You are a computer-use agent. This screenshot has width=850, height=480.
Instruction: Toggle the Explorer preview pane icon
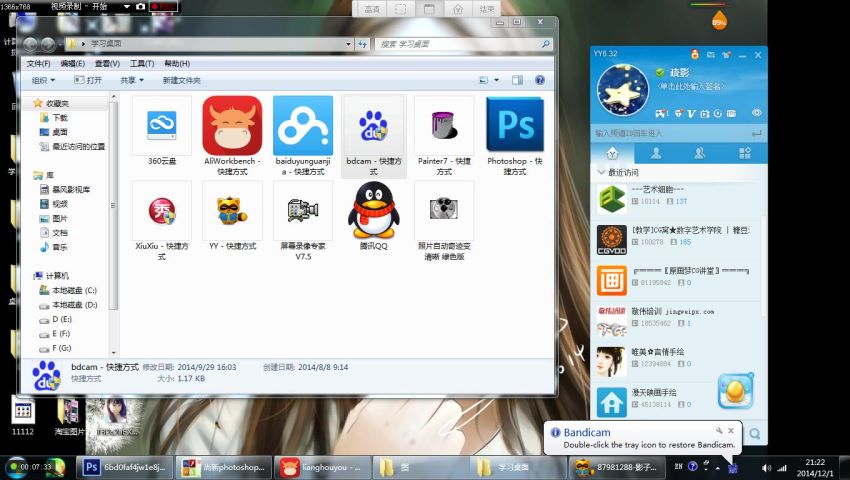(517, 80)
